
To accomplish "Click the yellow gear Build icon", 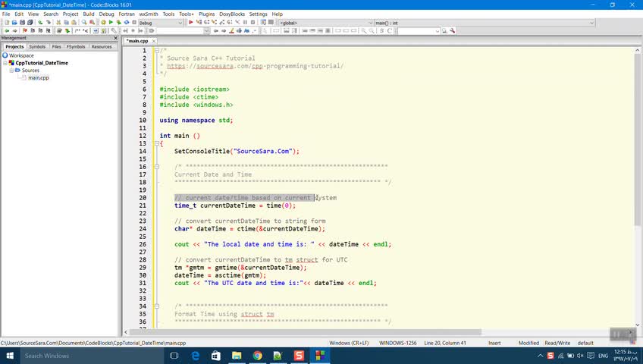I will pos(103,23).
